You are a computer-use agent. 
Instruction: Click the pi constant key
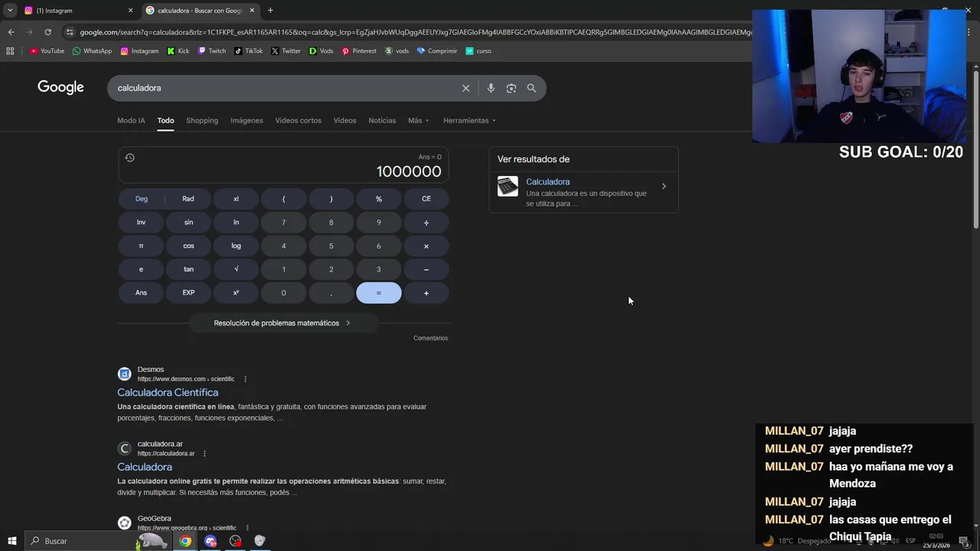pyautogui.click(x=142, y=246)
